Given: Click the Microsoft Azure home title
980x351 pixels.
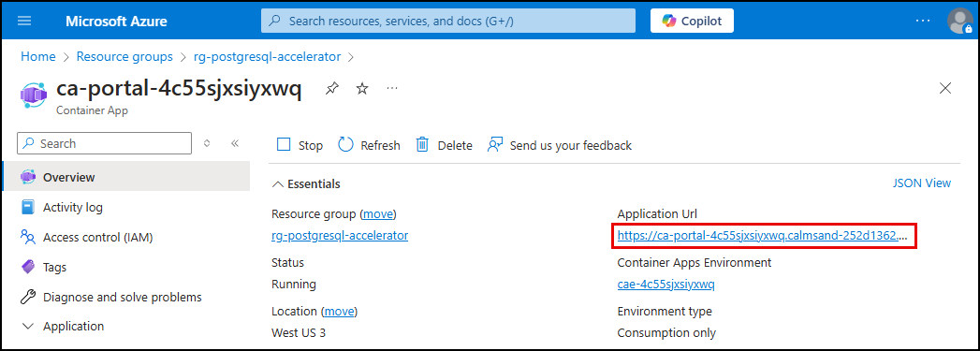Looking at the screenshot, I should pyautogui.click(x=116, y=21).
